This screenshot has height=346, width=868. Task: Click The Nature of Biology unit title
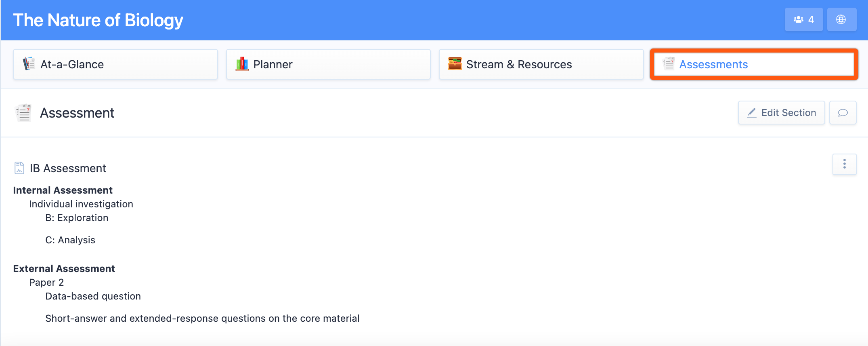[98, 20]
